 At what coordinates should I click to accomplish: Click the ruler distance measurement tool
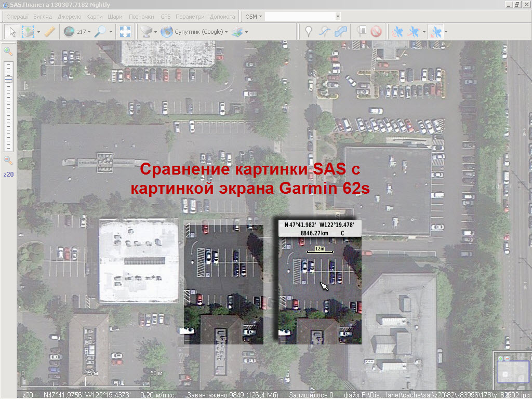pos(49,32)
